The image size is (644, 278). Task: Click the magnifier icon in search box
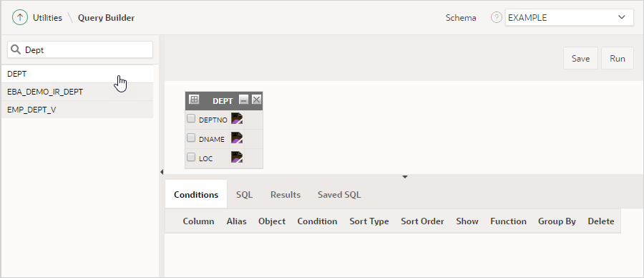click(x=16, y=49)
